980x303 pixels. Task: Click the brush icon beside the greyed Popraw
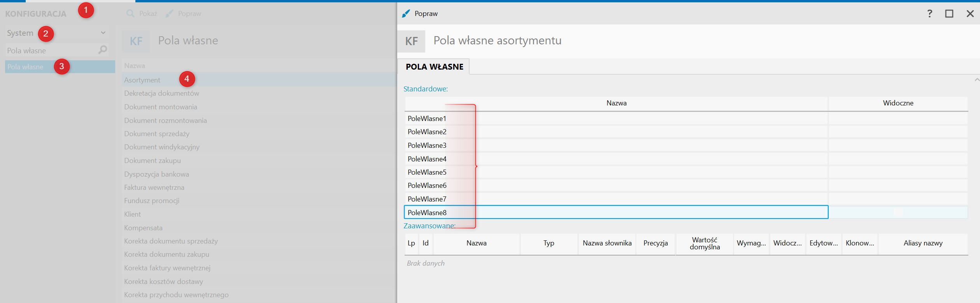pyautogui.click(x=169, y=14)
